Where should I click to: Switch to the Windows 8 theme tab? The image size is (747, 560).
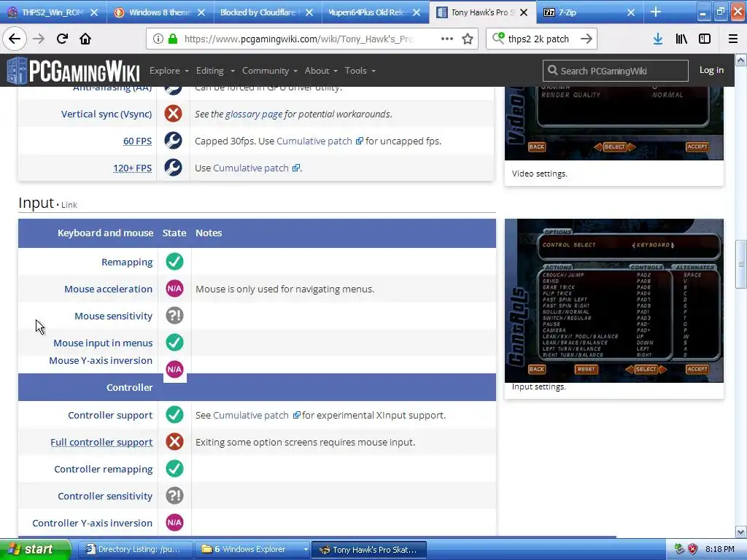click(x=160, y=12)
